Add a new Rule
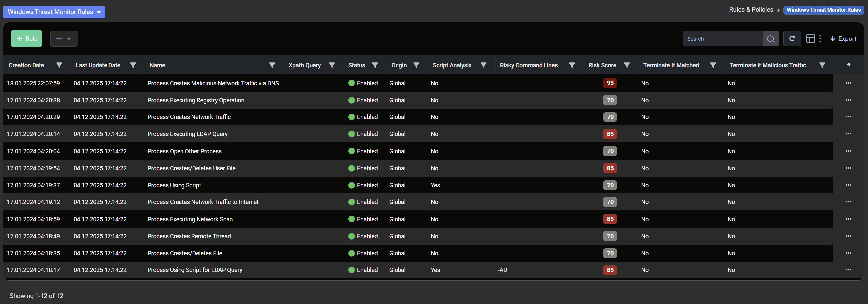Image resolution: width=868 pixels, height=304 pixels. (27, 39)
